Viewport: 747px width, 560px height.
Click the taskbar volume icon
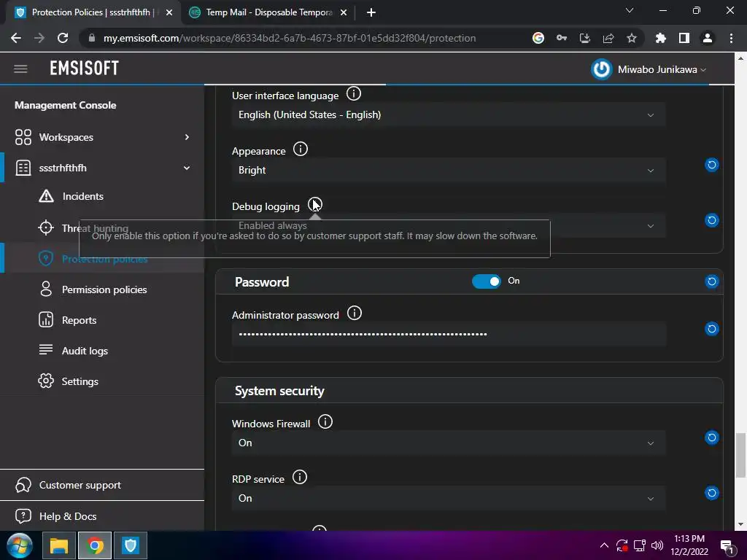(657, 545)
